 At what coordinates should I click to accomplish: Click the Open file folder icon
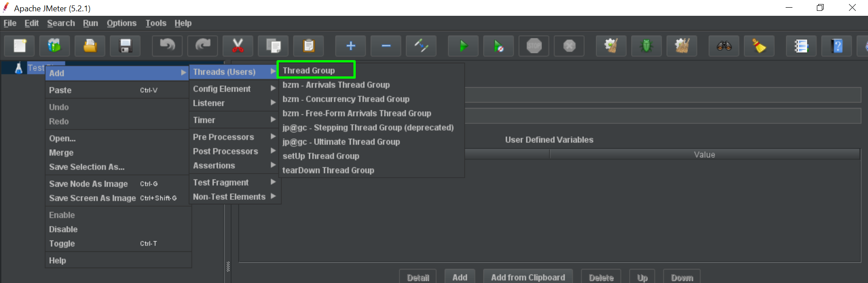click(x=90, y=46)
